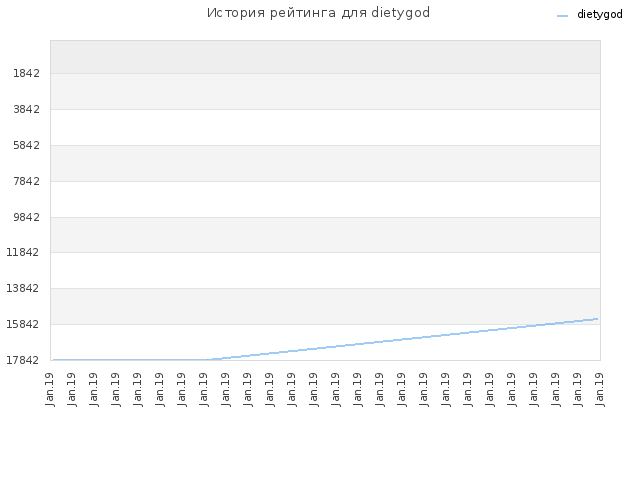Click the 3842 y-axis label

[x=27, y=109]
